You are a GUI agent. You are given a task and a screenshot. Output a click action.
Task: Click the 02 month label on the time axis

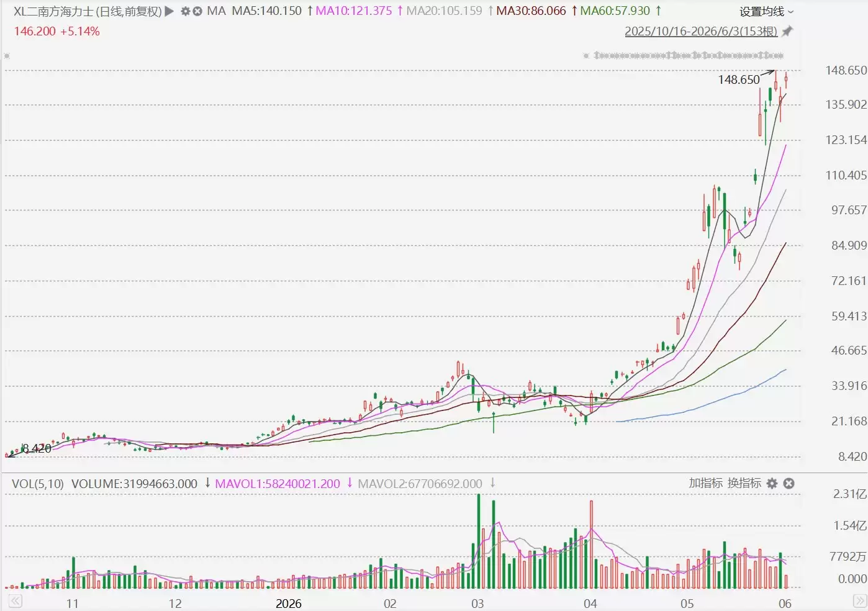point(390,603)
